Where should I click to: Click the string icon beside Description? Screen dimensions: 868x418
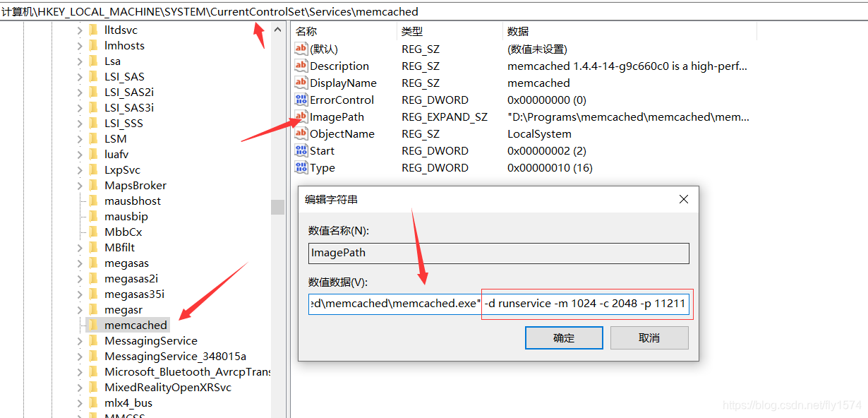click(301, 66)
